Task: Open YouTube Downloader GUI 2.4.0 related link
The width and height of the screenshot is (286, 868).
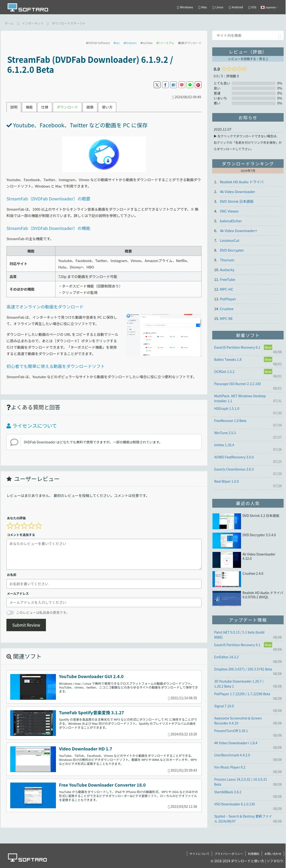Action: [x=91, y=677]
